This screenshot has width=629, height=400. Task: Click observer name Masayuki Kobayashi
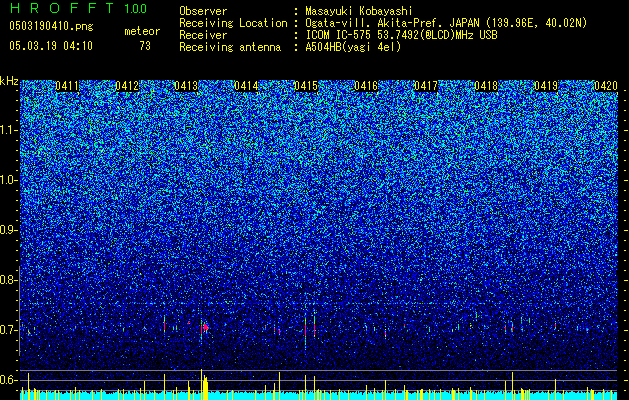pyautogui.click(x=359, y=11)
